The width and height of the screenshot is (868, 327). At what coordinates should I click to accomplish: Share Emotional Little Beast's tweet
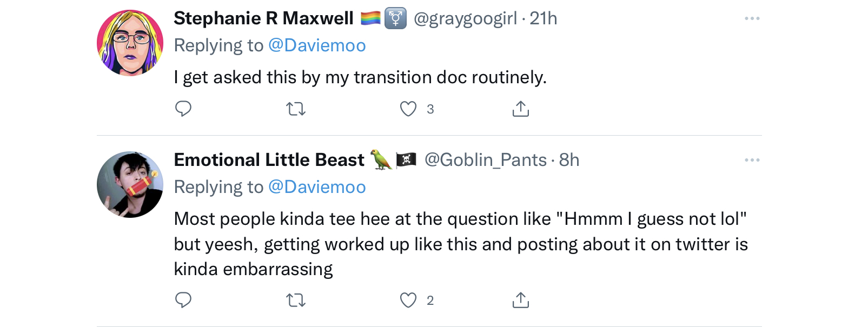coord(520,300)
